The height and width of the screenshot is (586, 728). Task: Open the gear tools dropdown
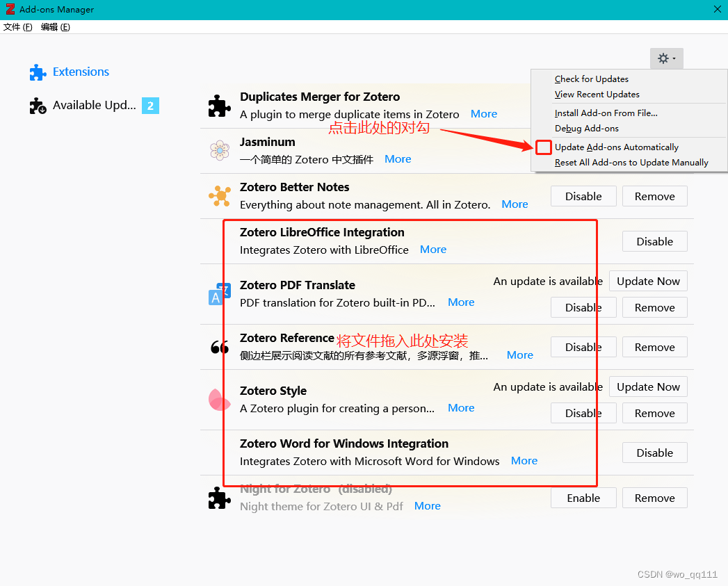pos(666,58)
